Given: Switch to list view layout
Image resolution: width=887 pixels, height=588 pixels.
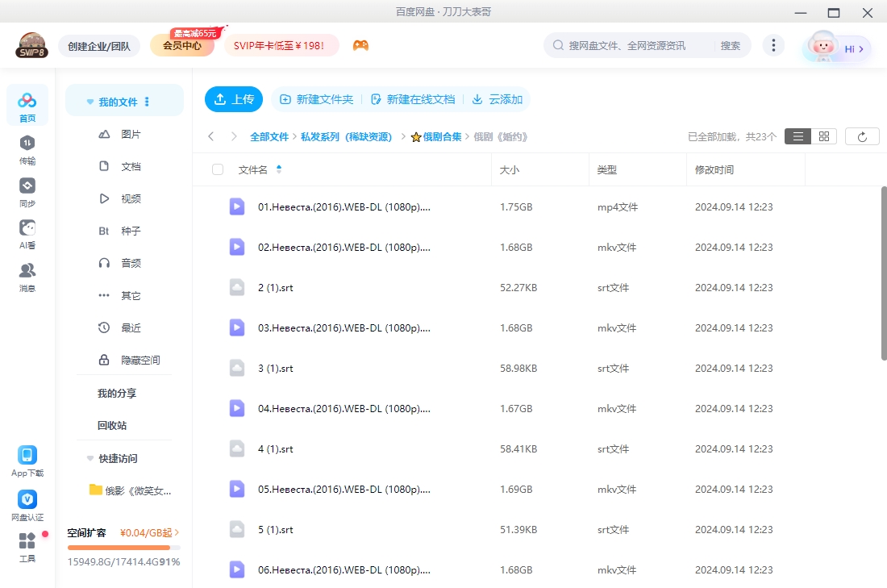Looking at the screenshot, I should (797, 136).
